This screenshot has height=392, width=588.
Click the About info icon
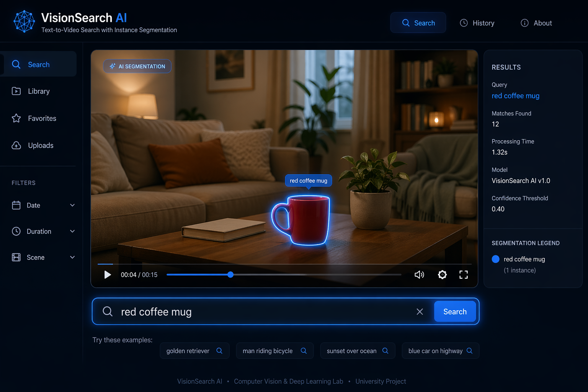click(524, 23)
